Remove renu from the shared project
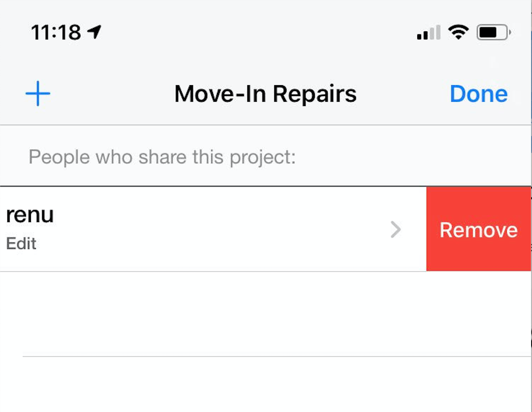The width and height of the screenshot is (532, 412). coord(479,229)
